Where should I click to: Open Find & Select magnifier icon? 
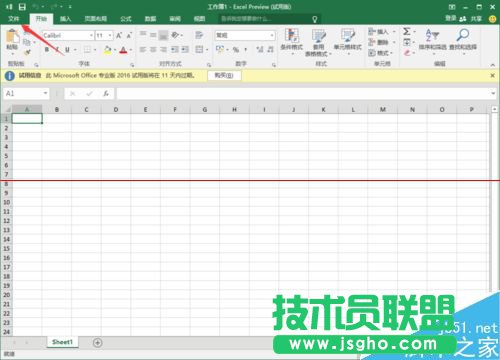click(463, 35)
